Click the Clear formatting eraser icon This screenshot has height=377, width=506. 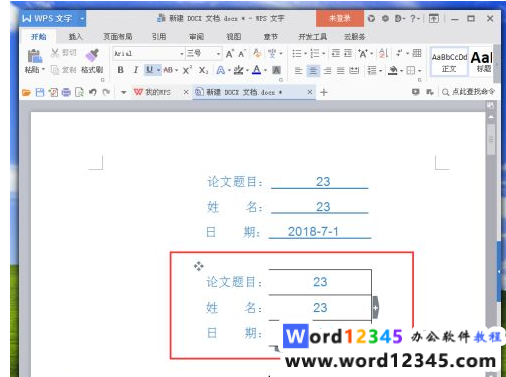click(257, 53)
